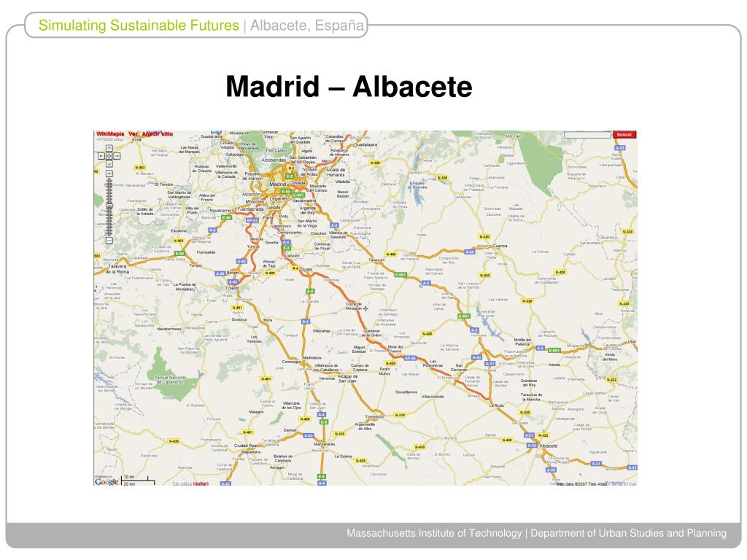Viewport: 747px width, 560px height.
Task: Focus the map search input field
Action: [x=587, y=135]
